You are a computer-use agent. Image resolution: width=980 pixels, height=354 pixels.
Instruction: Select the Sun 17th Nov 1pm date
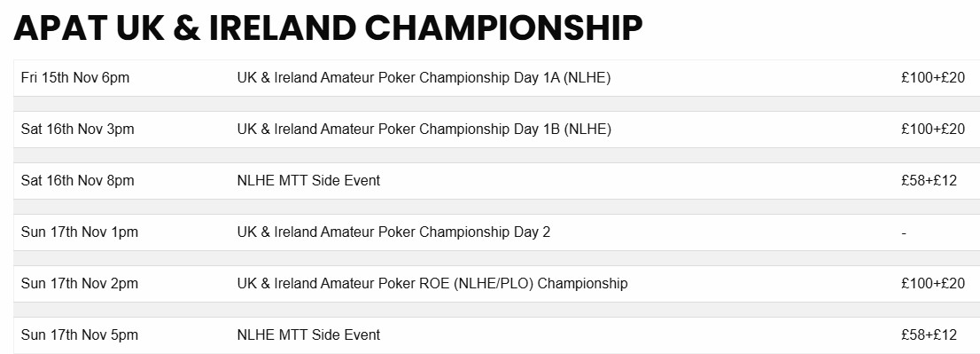point(80,232)
